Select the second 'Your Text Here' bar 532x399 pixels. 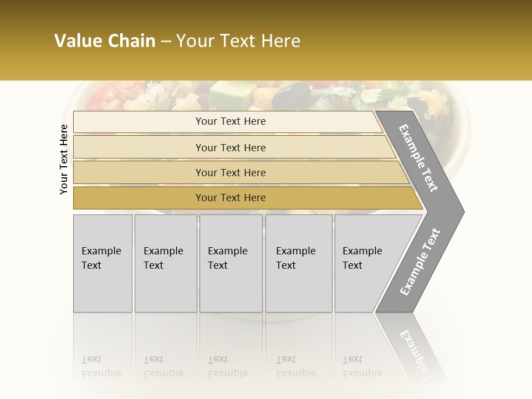[x=234, y=147]
